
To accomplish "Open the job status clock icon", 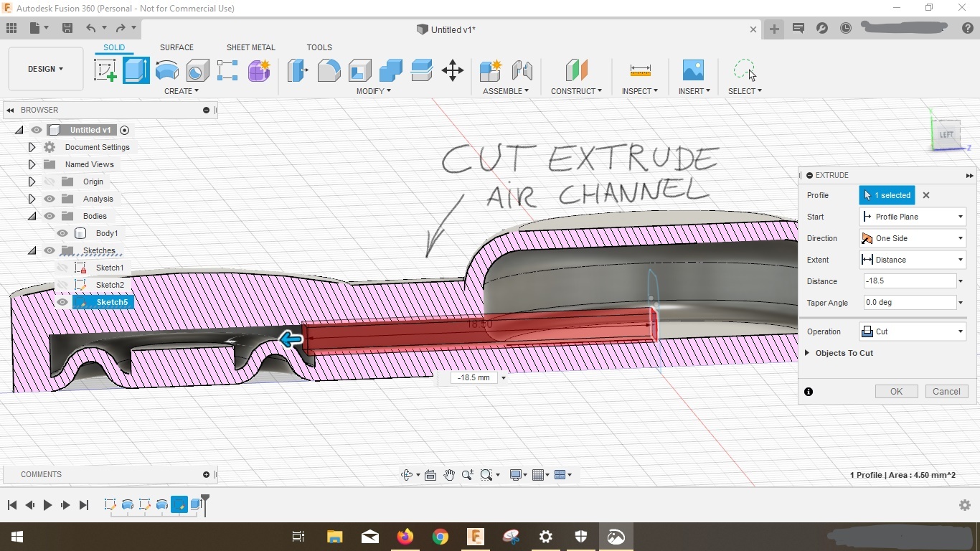I will [x=846, y=29].
